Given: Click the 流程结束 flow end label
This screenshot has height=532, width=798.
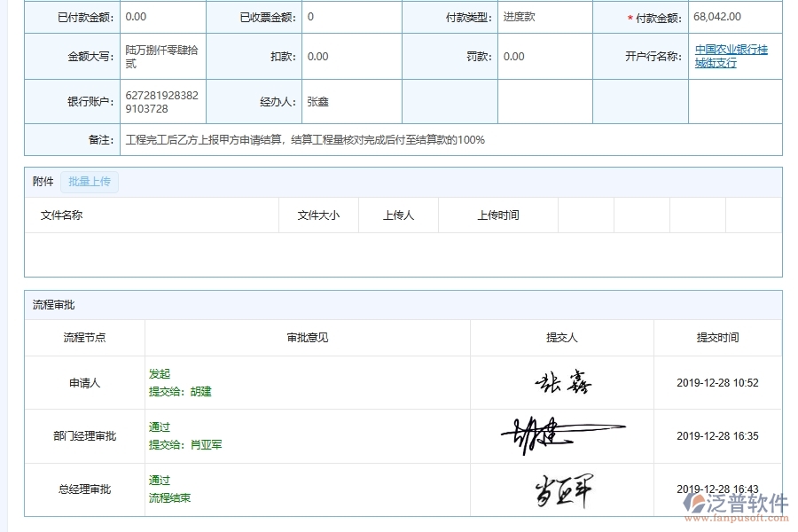Looking at the screenshot, I should 170,497.
